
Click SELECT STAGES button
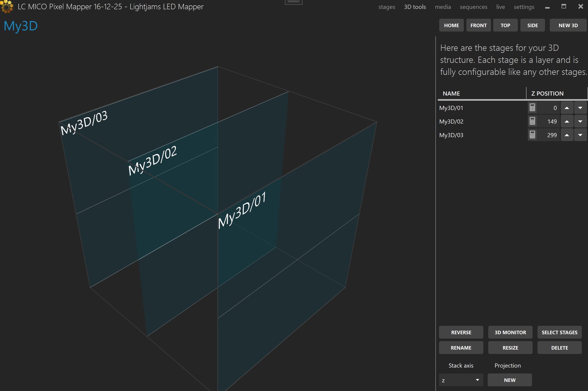560,332
